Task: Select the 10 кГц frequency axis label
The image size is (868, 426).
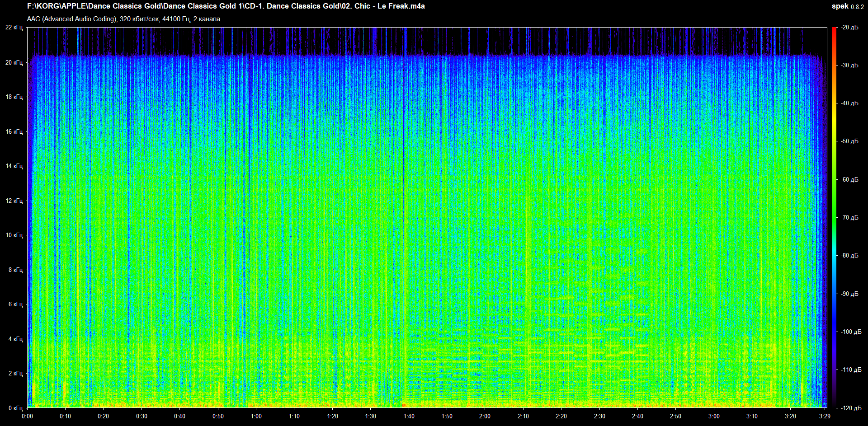Action: tap(14, 235)
